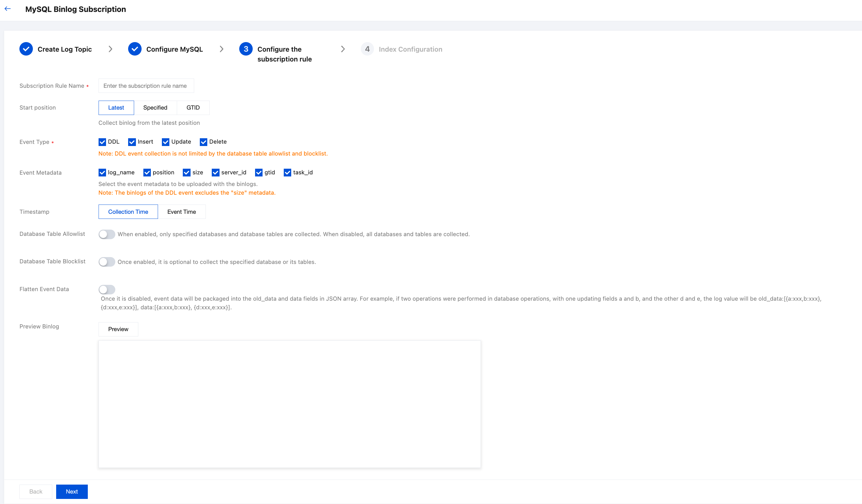Focus the Subscription Rule Name field
The height and width of the screenshot is (504, 862).
[146, 86]
